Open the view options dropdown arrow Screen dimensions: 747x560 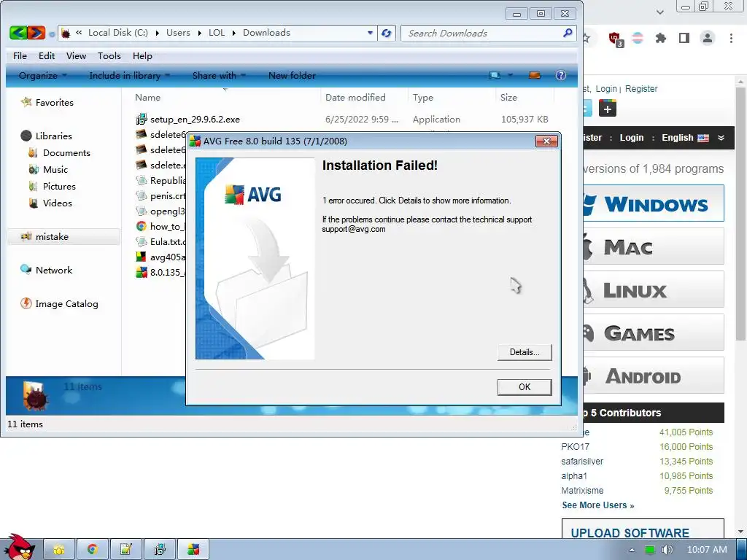click(x=510, y=75)
